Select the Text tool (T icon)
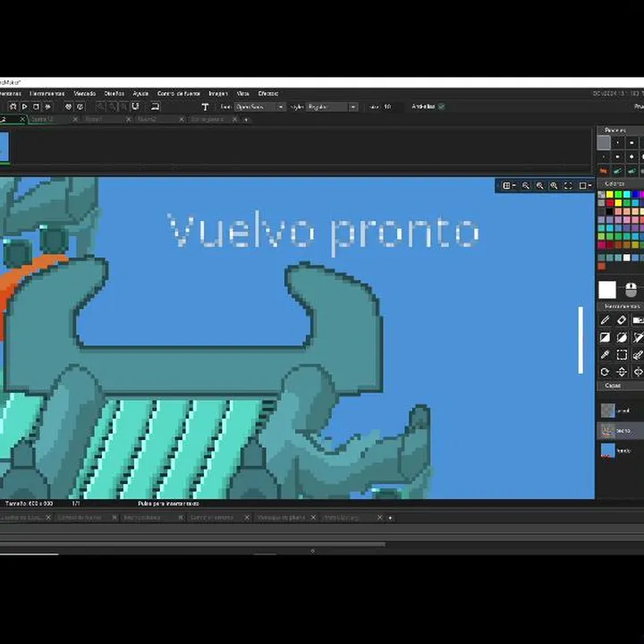644x644 pixels. click(x=206, y=106)
